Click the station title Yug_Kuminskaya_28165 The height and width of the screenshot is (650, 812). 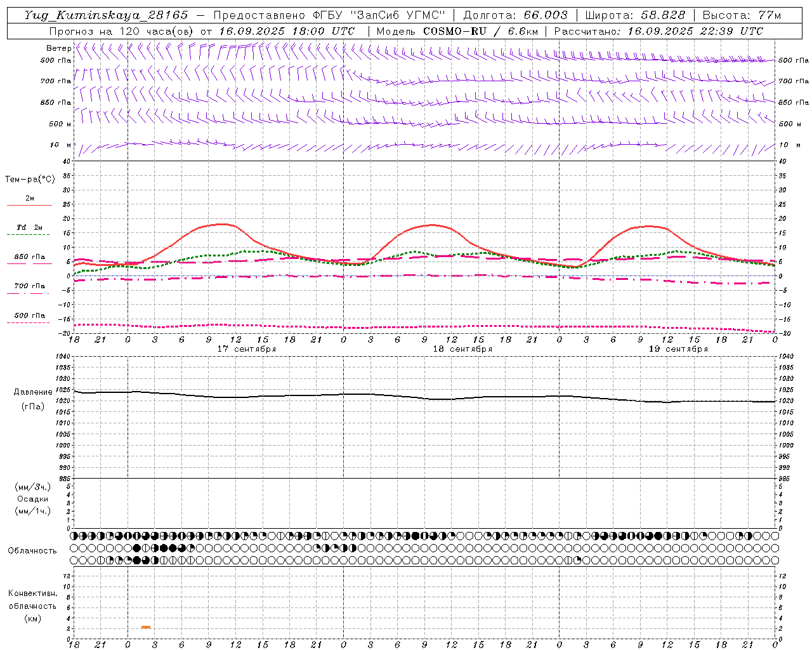coord(106,15)
